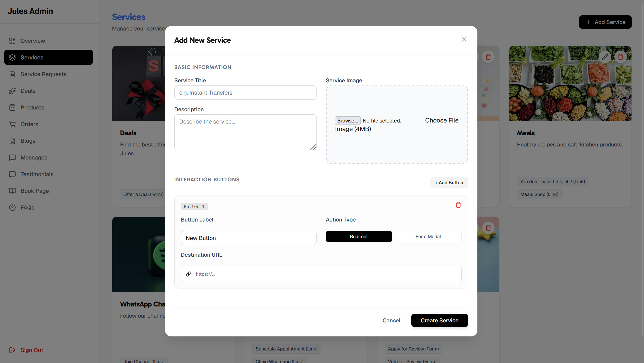
Task: Select the Services layers icon in sidebar
Action: point(12,57)
